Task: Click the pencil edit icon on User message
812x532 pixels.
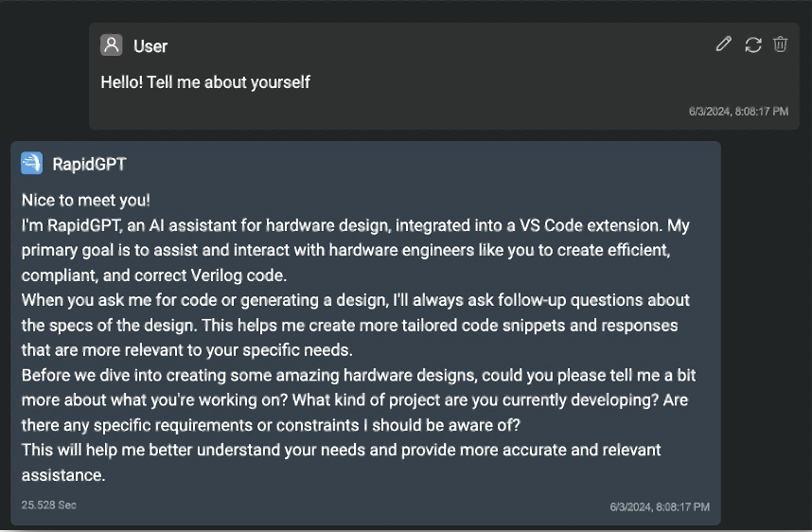Action: pyautogui.click(x=723, y=44)
